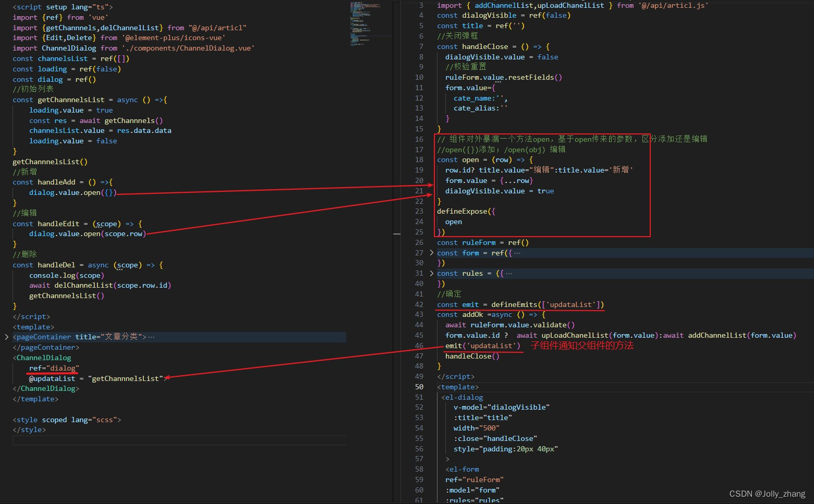
Task: Click 'await delChannelList(scope.row.id)' line
Action: pos(100,286)
